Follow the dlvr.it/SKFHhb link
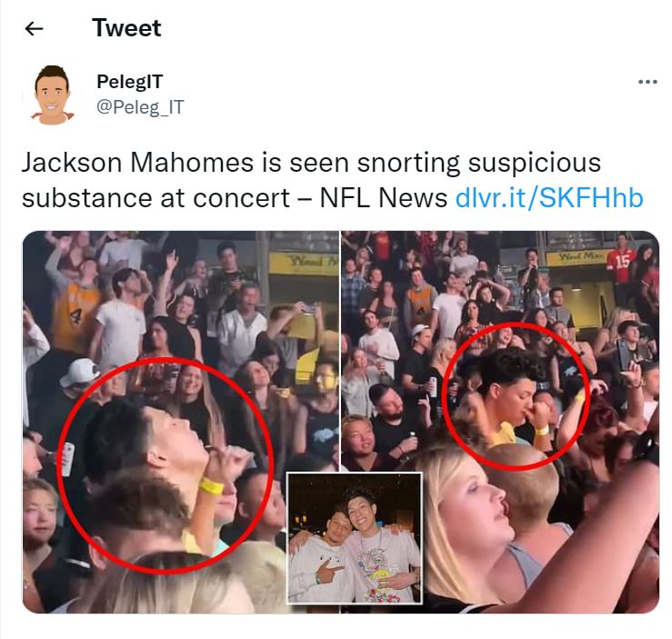 pyautogui.click(x=549, y=198)
